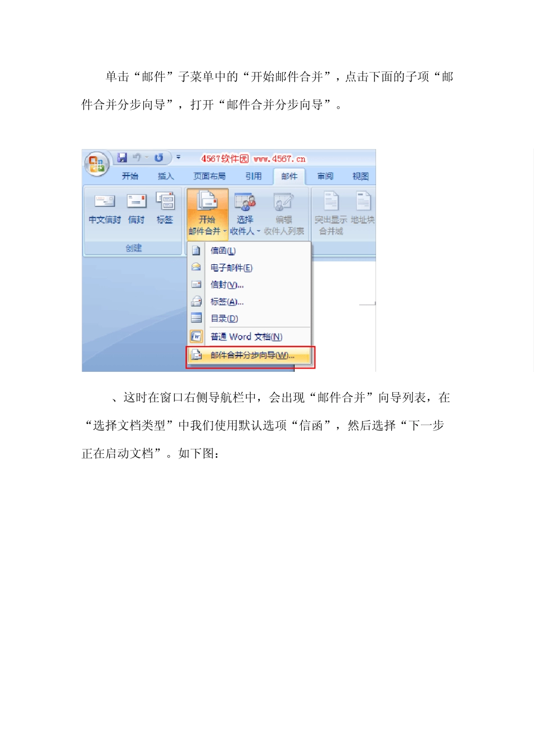Open the Customize Quick Access Toolbar dropdown
This screenshot has width=534, height=756.
[178, 157]
